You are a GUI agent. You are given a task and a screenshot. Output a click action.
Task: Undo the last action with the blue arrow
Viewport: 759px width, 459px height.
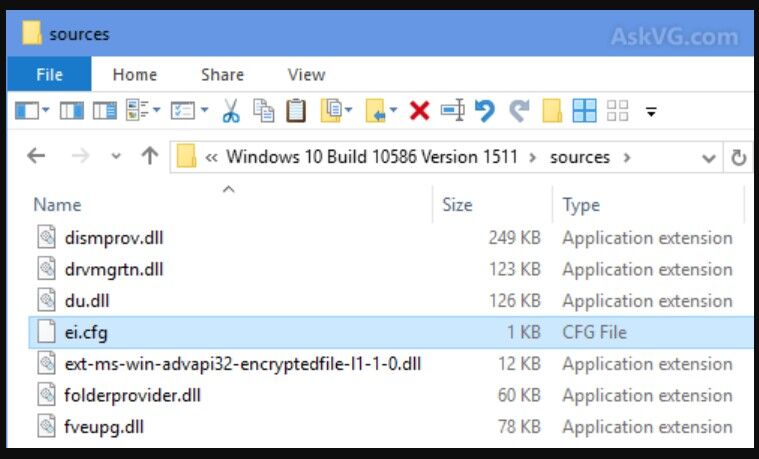(x=485, y=111)
